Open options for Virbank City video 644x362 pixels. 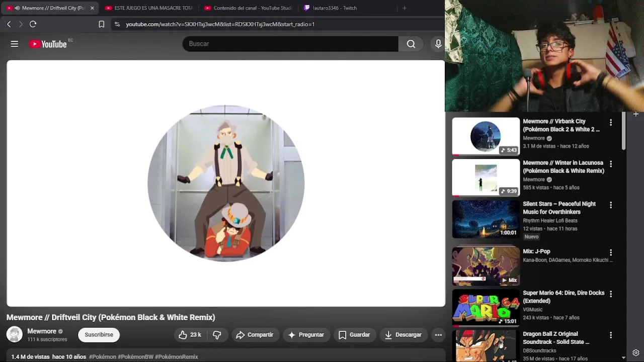point(611,123)
